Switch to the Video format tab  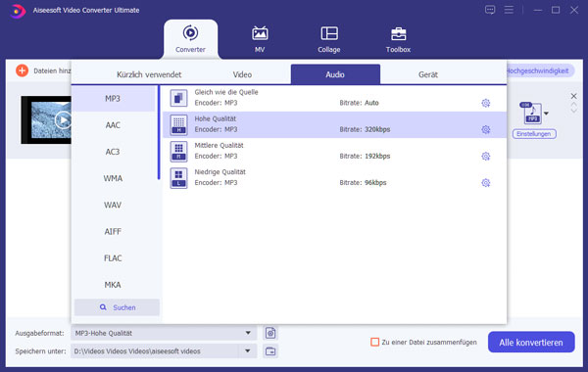tap(242, 74)
